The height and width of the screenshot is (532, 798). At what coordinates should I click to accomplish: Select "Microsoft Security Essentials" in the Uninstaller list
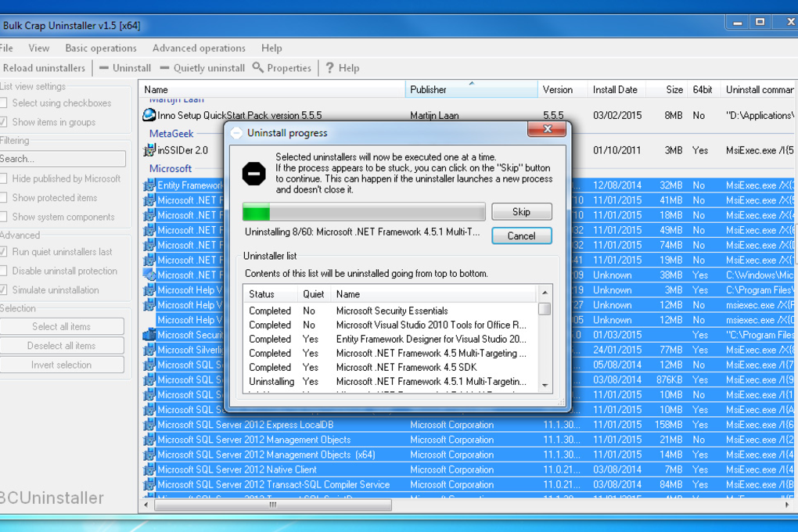[x=391, y=311]
